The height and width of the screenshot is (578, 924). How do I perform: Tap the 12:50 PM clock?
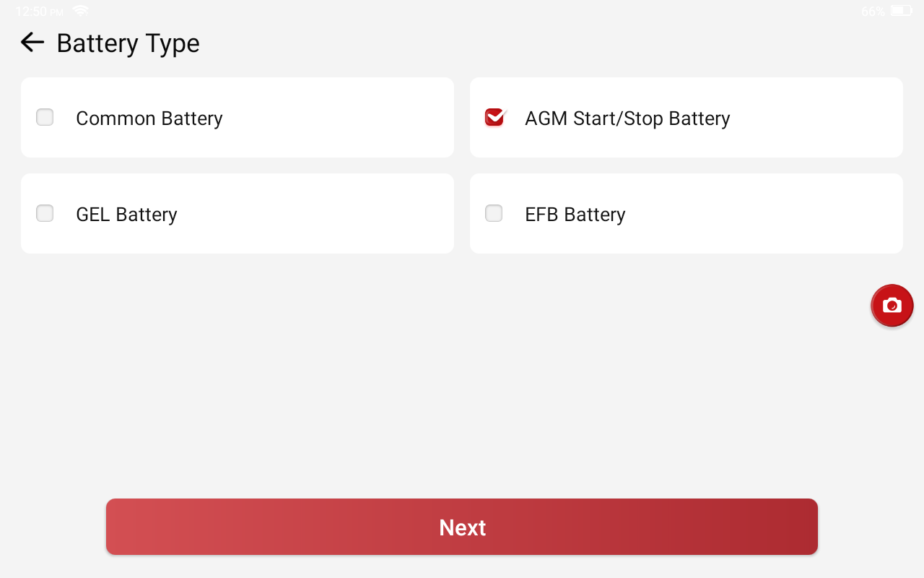40,12
